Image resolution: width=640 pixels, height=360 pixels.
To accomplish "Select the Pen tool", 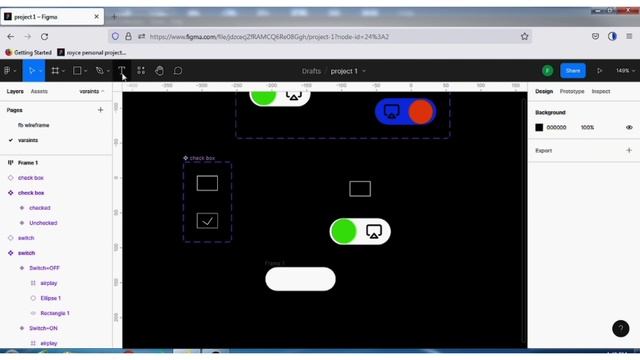I will (x=99, y=71).
